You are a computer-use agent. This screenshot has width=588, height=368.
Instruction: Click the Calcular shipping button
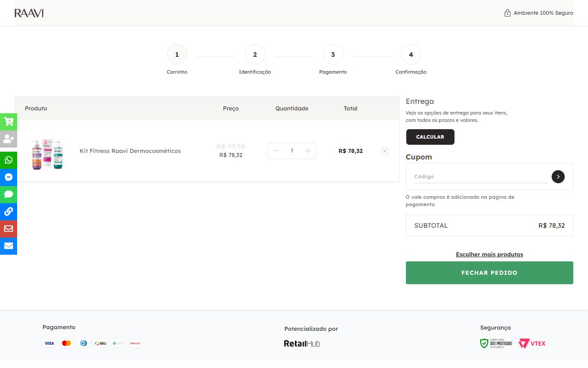pyautogui.click(x=430, y=137)
